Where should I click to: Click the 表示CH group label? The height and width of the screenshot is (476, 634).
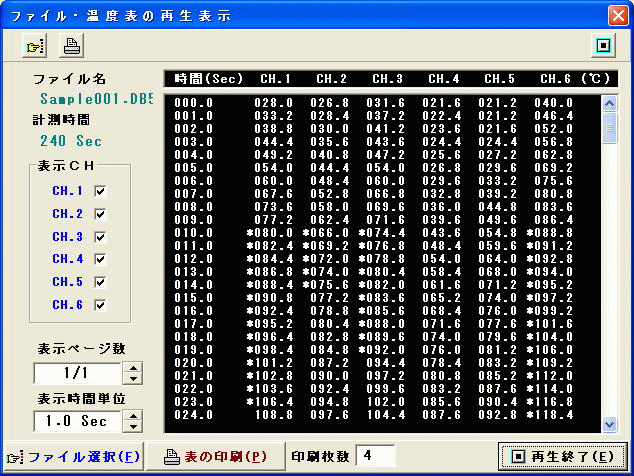[66, 166]
